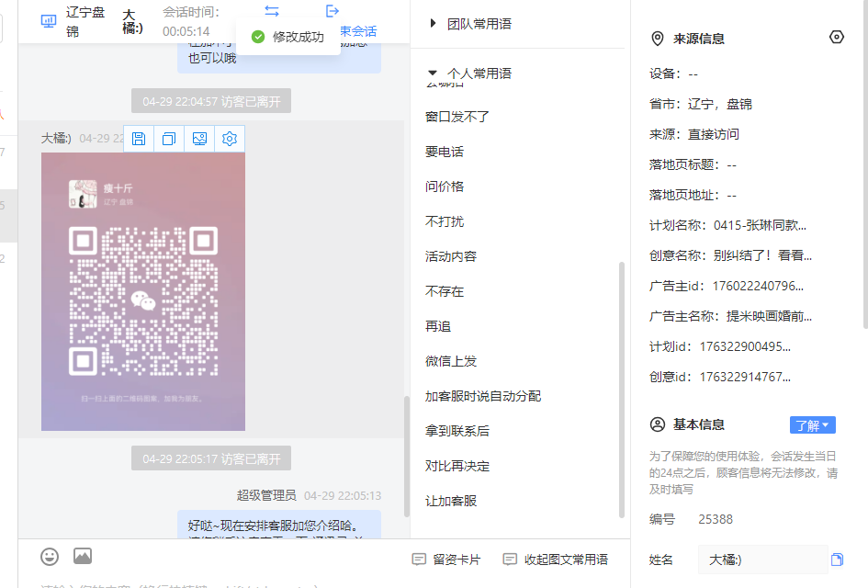868x588 pixels.
Task: Choose the 微信上发 quick phrase
Action: pos(451,361)
